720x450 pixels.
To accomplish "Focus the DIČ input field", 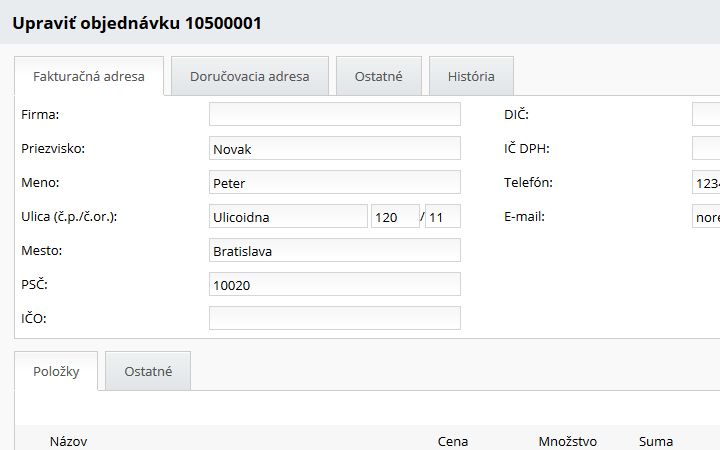I will coord(706,114).
